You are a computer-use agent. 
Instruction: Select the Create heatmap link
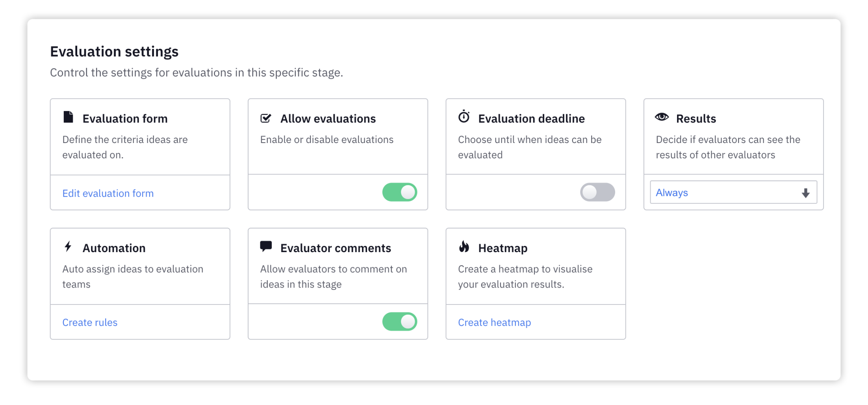pyautogui.click(x=494, y=323)
